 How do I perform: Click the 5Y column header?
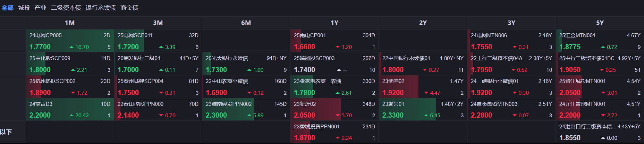pyautogui.click(x=600, y=23)
